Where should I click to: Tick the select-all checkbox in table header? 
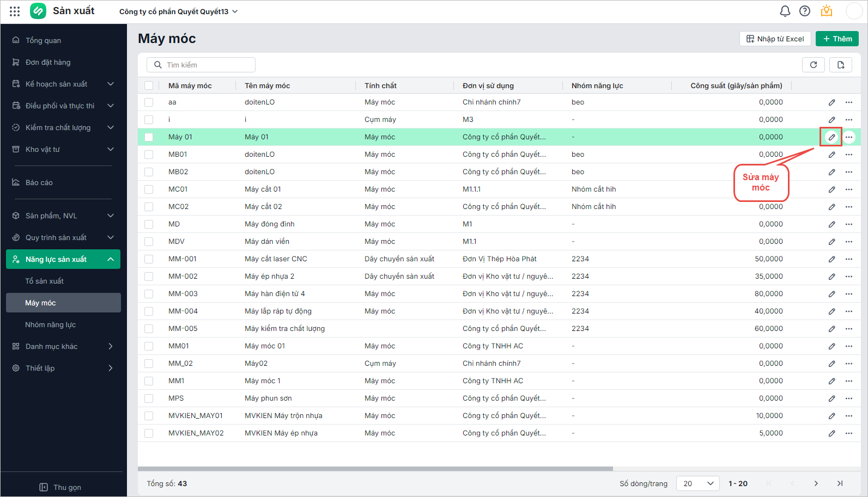149,85
